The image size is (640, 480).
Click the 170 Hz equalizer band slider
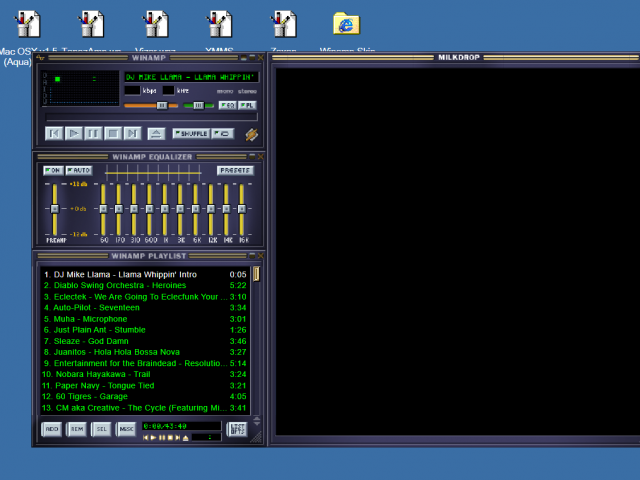click(119, 209)
